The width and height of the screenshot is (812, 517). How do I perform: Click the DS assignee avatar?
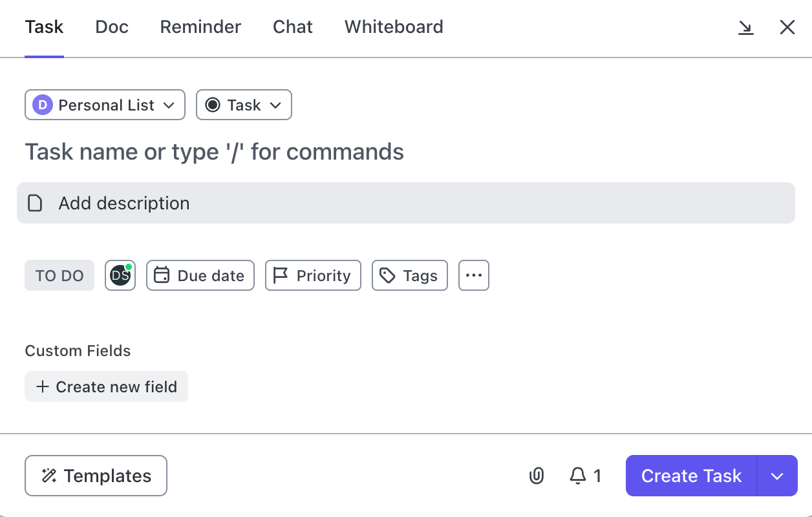tap(120, 275)
